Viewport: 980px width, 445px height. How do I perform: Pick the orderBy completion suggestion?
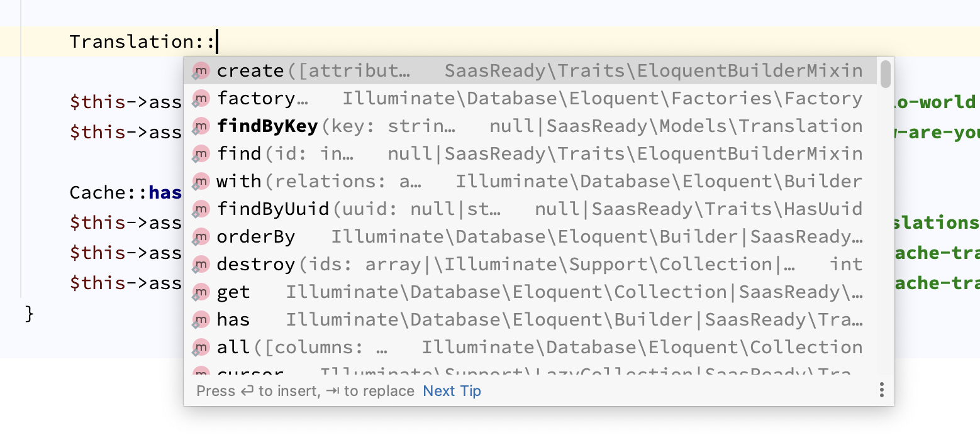coord(255,237)
